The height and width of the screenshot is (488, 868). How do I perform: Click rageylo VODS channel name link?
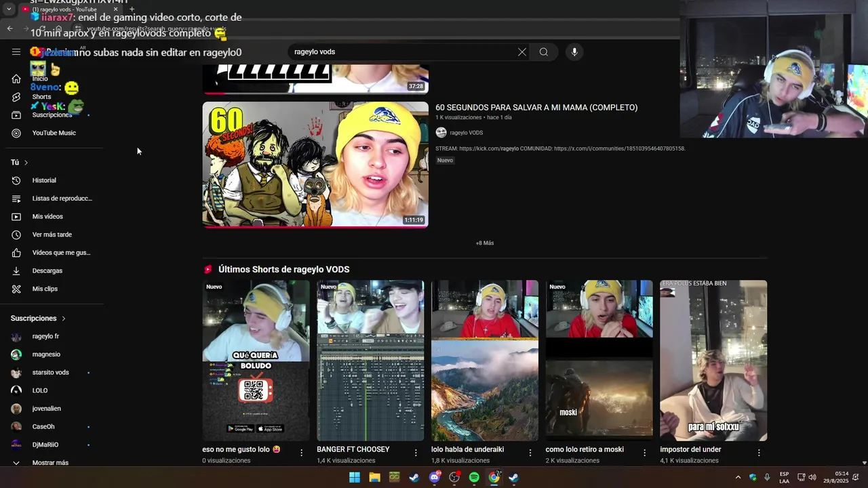click(x=467, y=133)
